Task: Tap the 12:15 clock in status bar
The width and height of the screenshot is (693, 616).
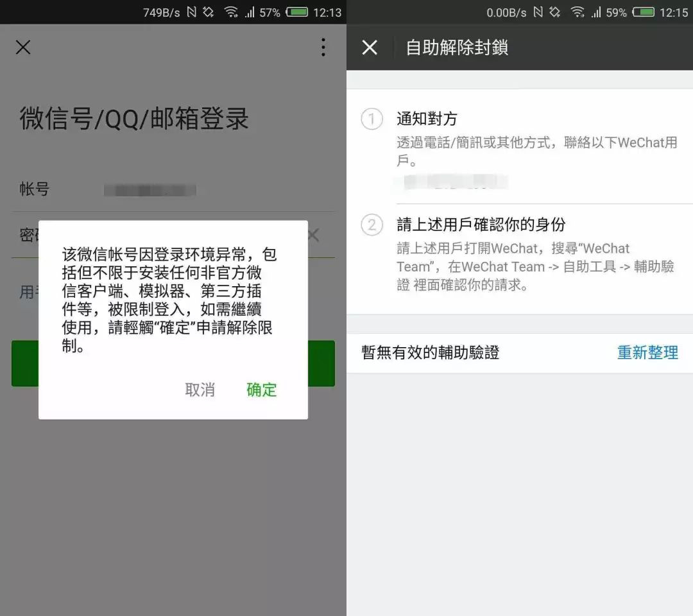Action: point(674,12)
